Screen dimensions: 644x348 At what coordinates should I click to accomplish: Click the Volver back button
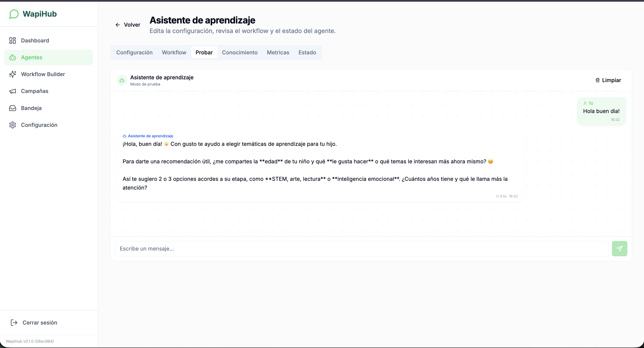coord(128,25)
